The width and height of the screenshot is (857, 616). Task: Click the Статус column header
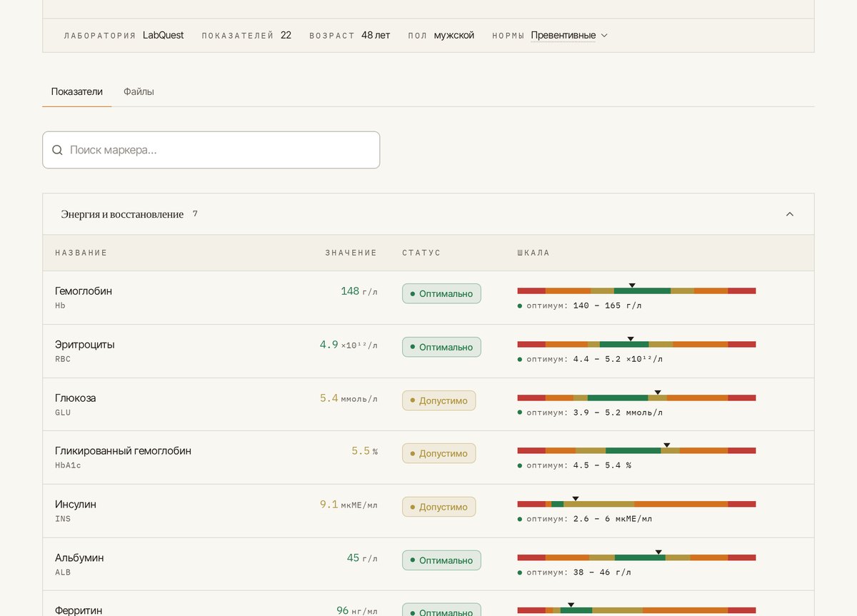[x=421, y=253]
